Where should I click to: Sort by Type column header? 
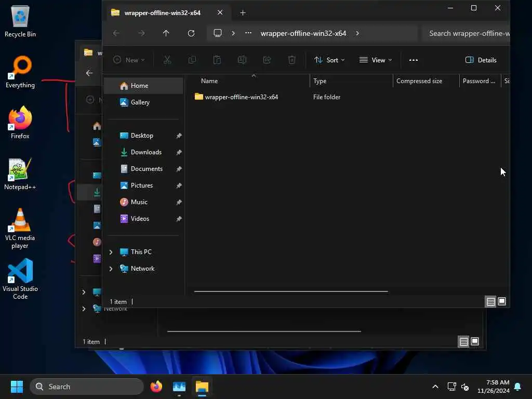pyautogui.click(x=351, y=81)
